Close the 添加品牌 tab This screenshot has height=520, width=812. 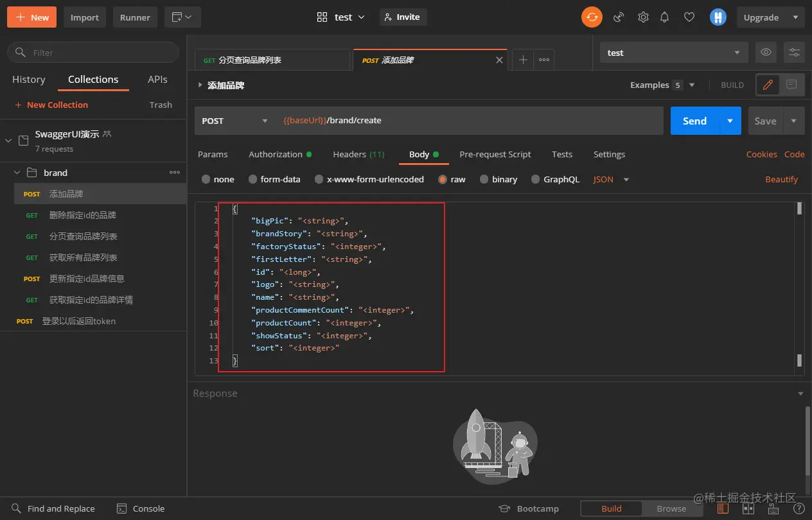tap(500, 60)
